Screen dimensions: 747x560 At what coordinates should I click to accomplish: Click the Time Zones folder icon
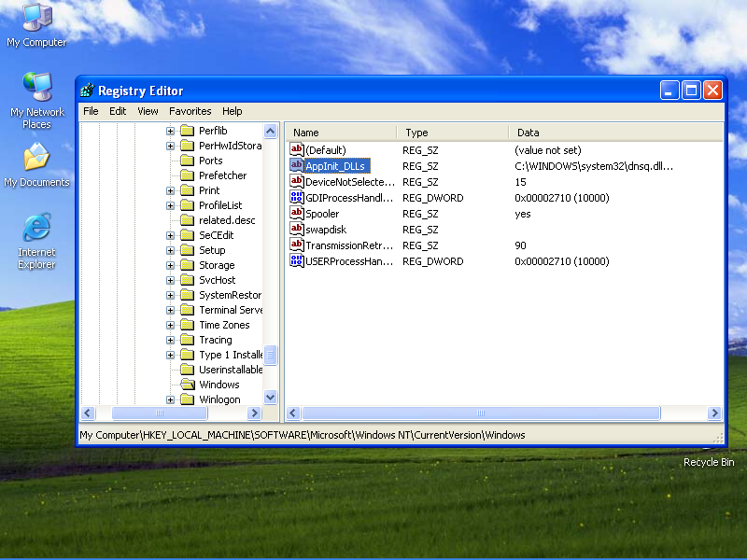pos(188,325)
